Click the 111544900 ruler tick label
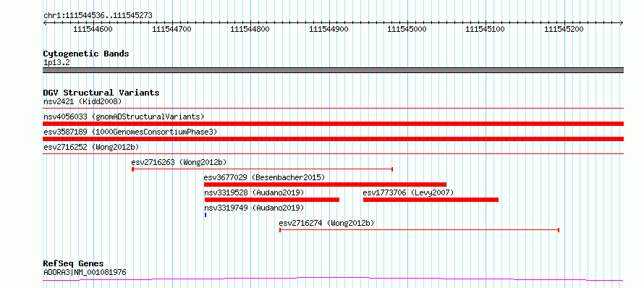 [329, 30]
